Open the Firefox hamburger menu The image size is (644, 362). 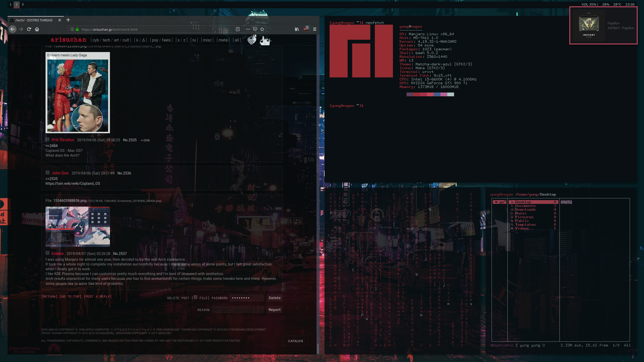pos(315,29)
